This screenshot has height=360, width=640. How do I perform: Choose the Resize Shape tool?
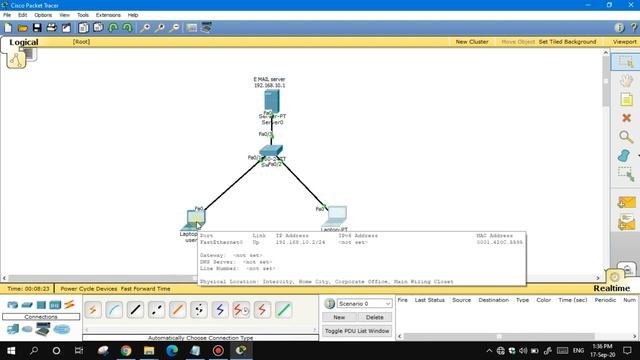pos(626,174)
